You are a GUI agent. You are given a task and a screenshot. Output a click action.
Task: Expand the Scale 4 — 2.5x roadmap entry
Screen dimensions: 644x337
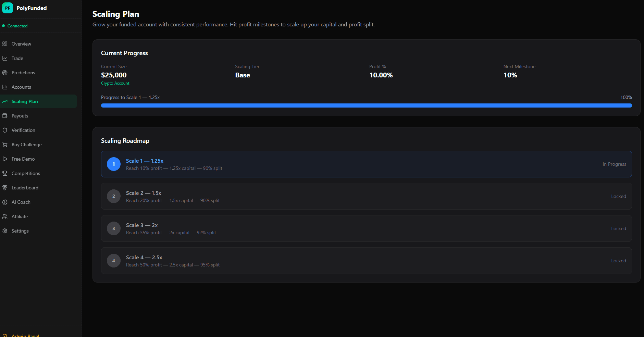366,261
